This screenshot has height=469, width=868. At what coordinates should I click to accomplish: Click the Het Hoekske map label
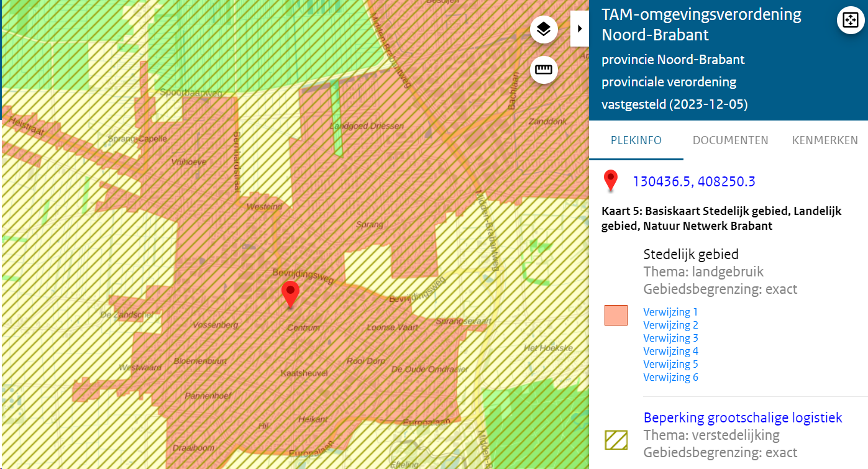point(549,348)
